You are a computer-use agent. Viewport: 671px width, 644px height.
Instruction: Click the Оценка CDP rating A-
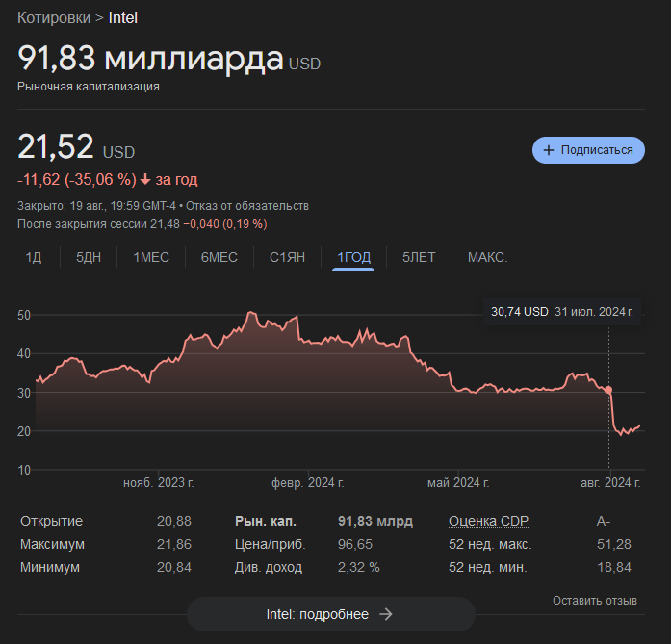pyautogui.click(x=604, y=521)
